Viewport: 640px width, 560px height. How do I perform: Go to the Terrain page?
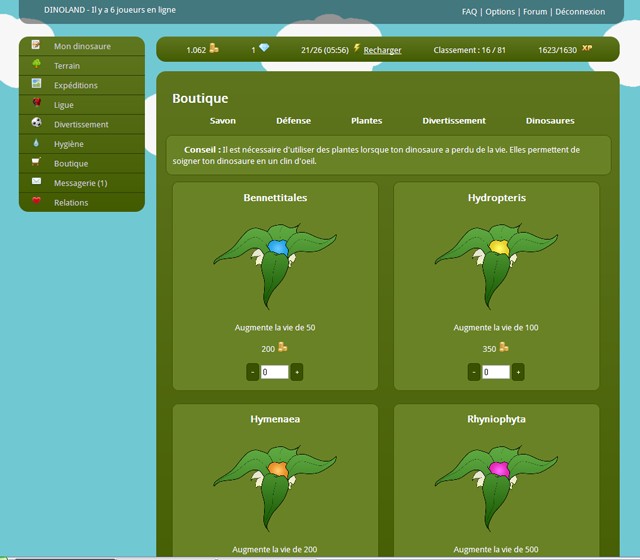click(82, 66)
